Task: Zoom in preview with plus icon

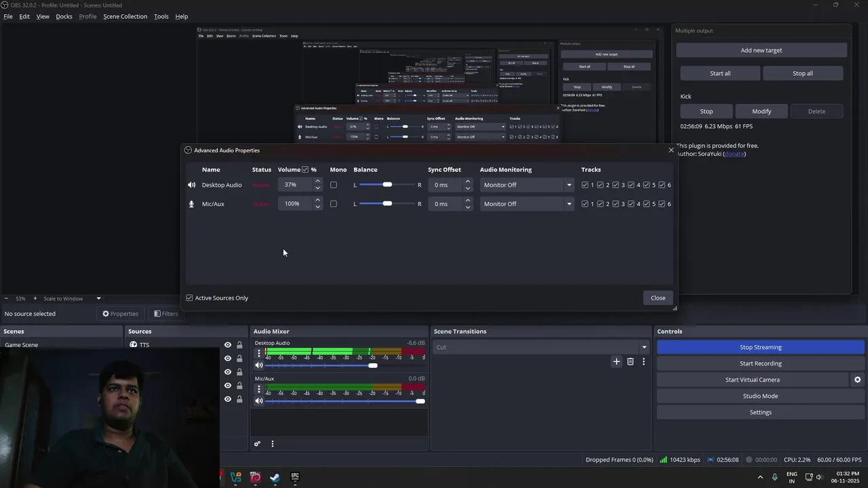Action: tap(35, 299)
